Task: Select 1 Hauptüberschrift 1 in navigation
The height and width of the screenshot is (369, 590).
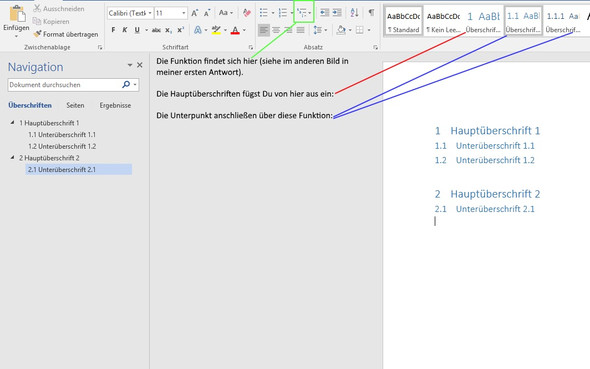Action: (49, 123)
